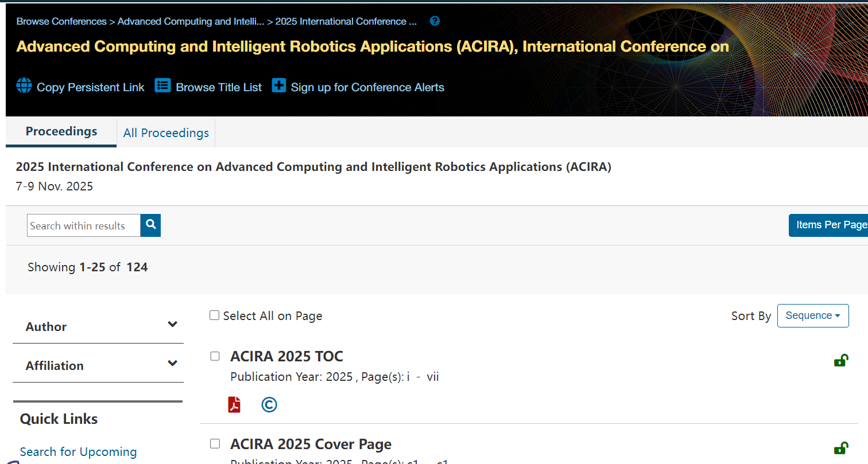The height and width of the screenshot is (464, 868).
Task: Open the Browse Conferences breadcrumb link
Action: point(61,21)
